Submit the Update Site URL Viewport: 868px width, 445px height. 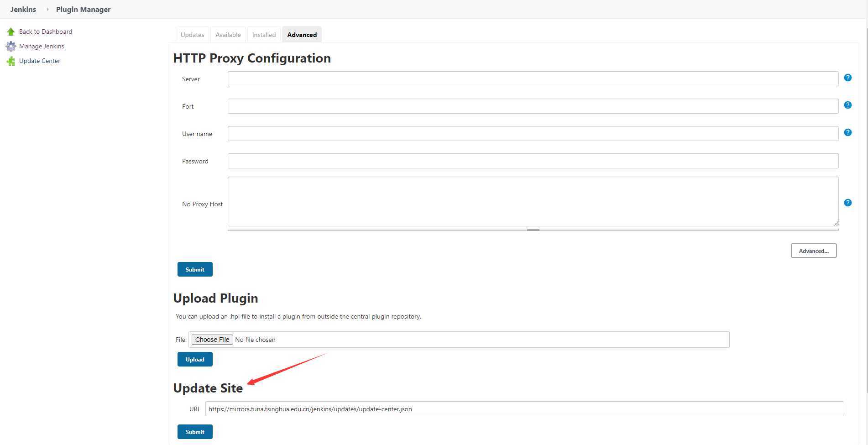pos(195,432)
